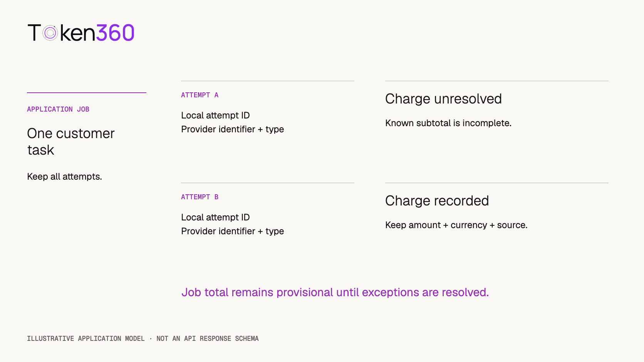Click the Token360 logo

tap(81, 33)
